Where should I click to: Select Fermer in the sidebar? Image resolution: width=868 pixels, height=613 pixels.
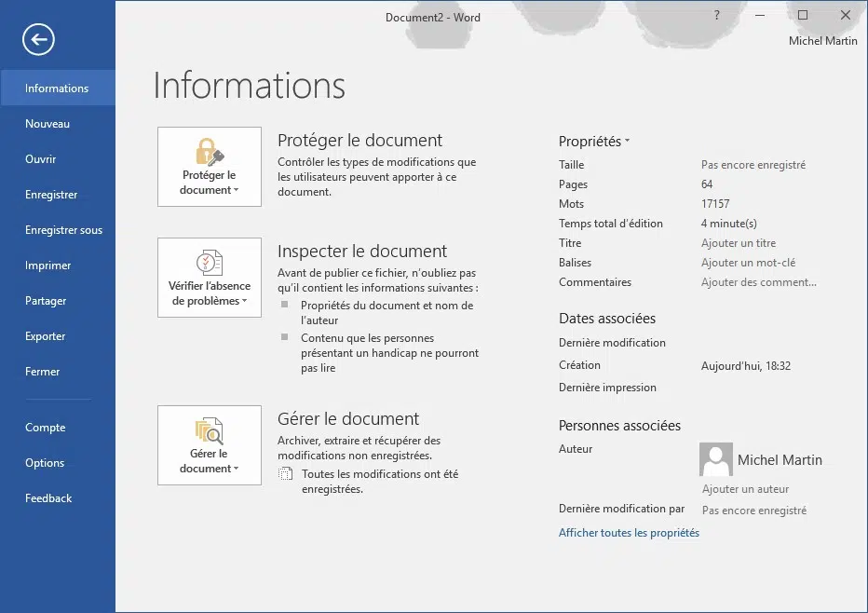pos(58,372)
